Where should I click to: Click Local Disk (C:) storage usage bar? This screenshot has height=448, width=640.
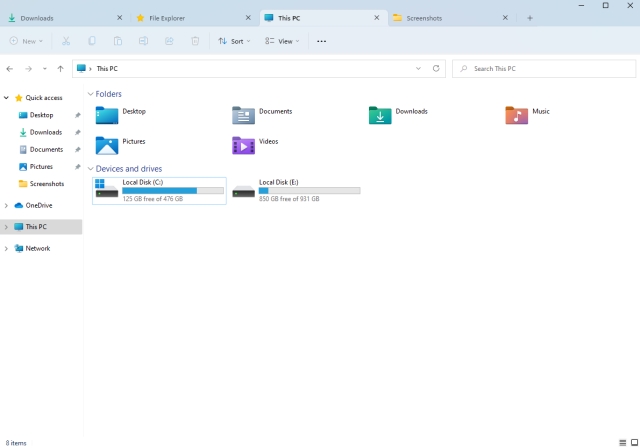pos(173,191)
